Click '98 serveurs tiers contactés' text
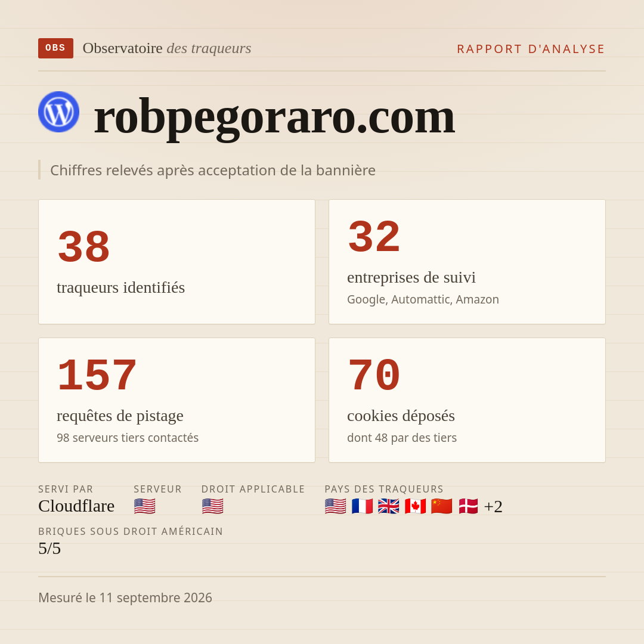This screenshot has width=644, height=644. click(128, 438)
